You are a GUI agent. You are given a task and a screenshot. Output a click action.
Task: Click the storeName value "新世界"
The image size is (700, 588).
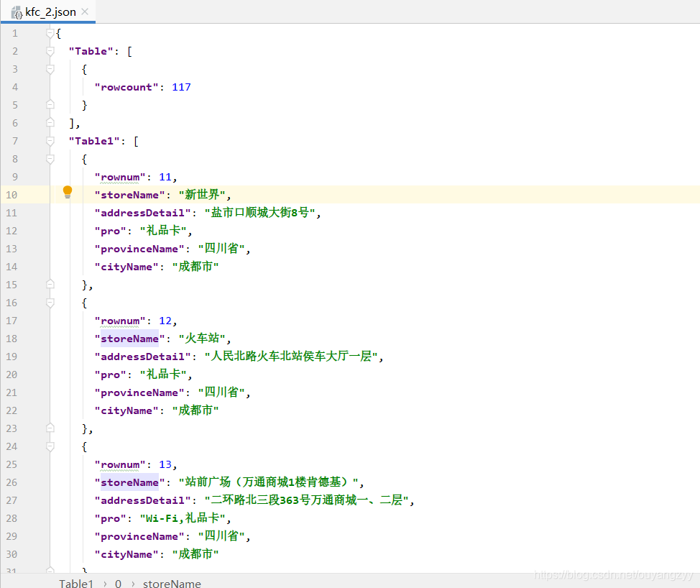[x=202, y=195]
